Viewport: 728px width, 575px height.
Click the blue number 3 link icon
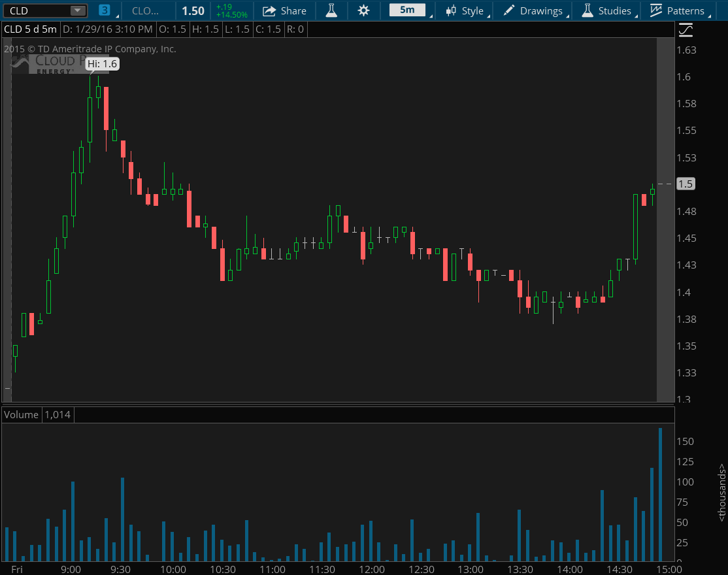(104, 10)
